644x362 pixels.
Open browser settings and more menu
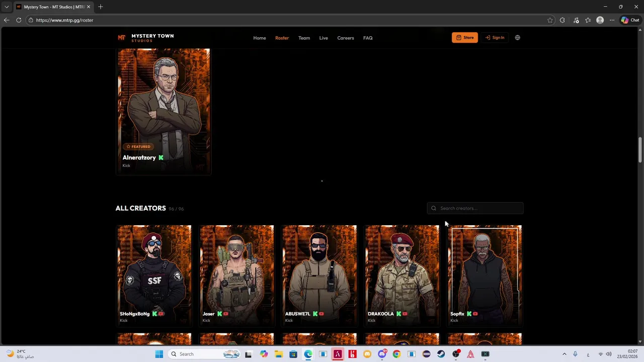[612, 20]
